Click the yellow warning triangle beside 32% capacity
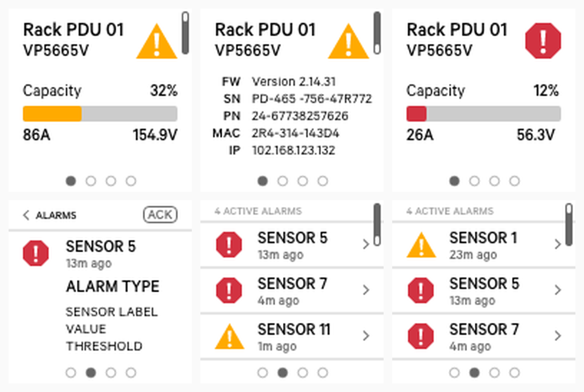 [x=157, y=42]
